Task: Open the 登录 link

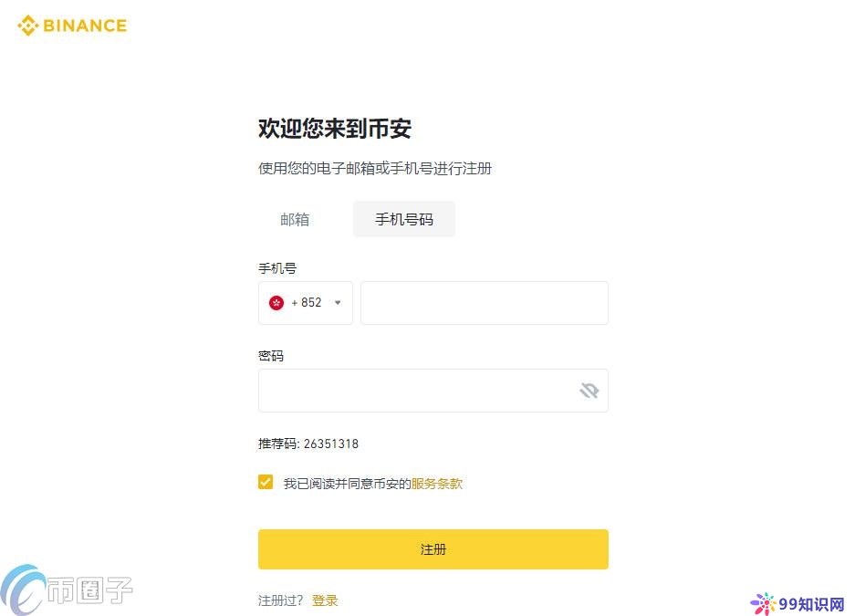Action: pyautogui.click(x=325, y=600)
